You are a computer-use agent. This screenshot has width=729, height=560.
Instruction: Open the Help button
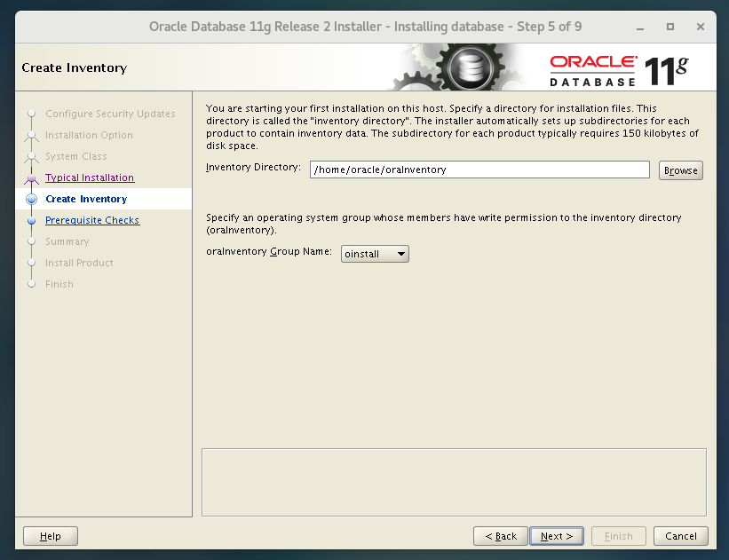[x=51, y=536]
